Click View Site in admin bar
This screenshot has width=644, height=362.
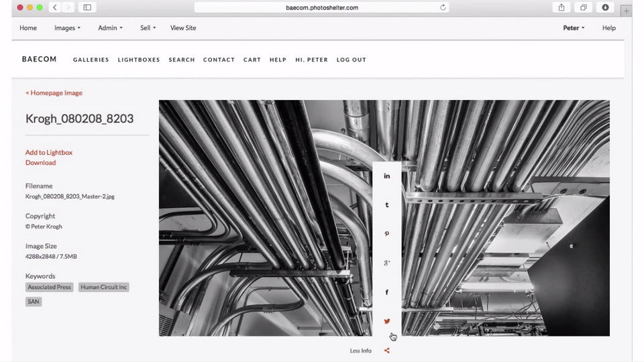pos(183,28)
